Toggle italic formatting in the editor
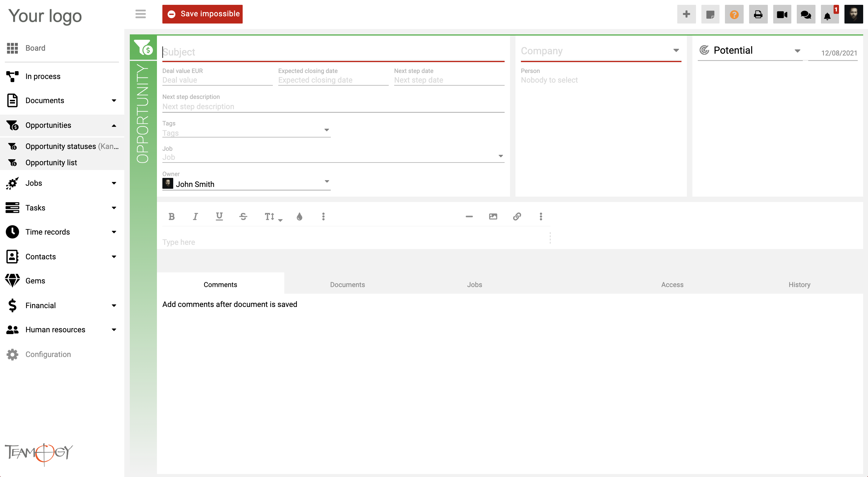The image size is (868, 477). point(195,216)
